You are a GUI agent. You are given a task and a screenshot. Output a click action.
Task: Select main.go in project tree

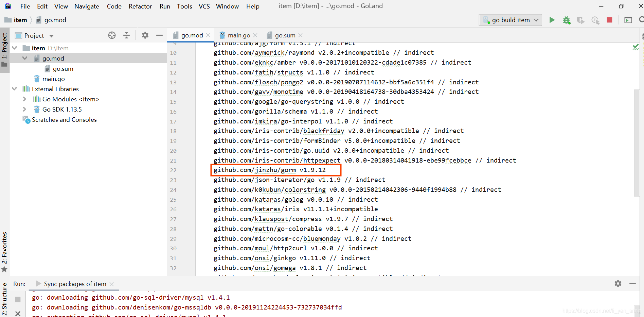tap(53, 79)
